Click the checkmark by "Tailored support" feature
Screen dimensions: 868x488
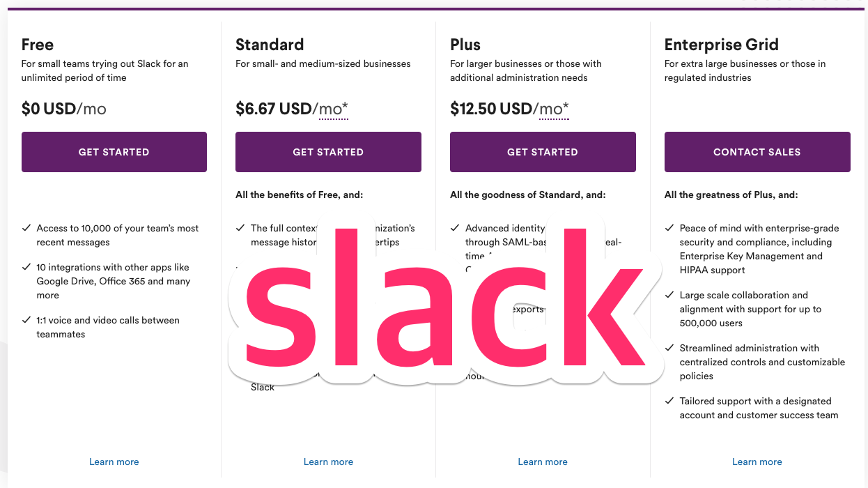click(x=669, y=401)
